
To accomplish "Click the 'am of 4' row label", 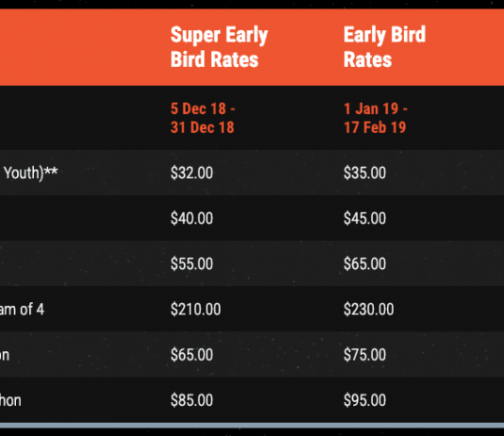I will pos(22,310).
